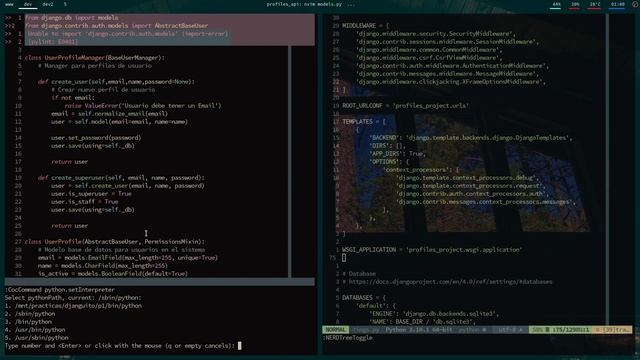640x360 pixels.
Task: Switch to the 'www' workspace tab
Action: 9,4
